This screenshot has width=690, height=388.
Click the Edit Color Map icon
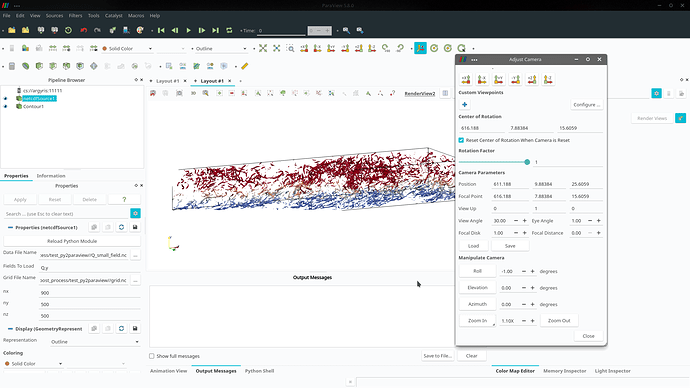pyautogui.click(x=26, y=48)
